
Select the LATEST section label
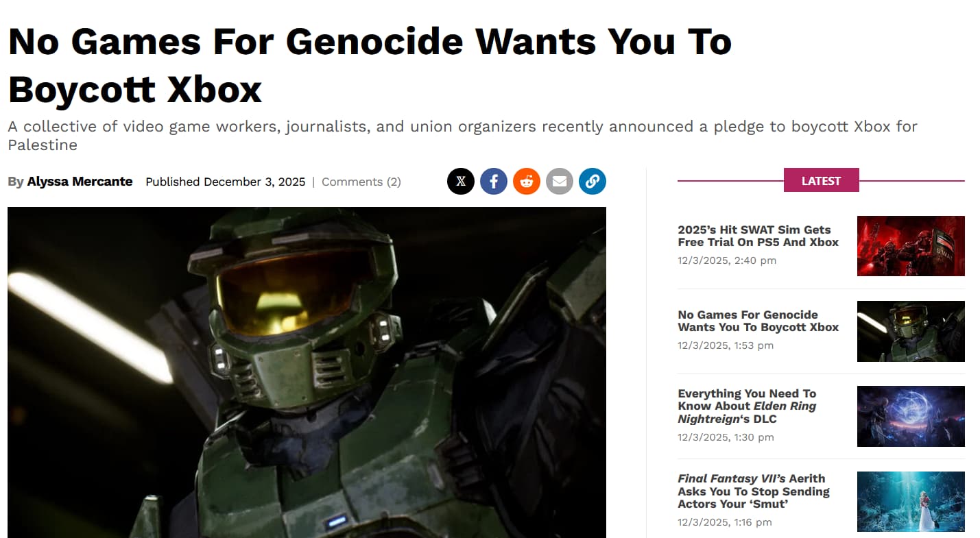click(821, 181)
